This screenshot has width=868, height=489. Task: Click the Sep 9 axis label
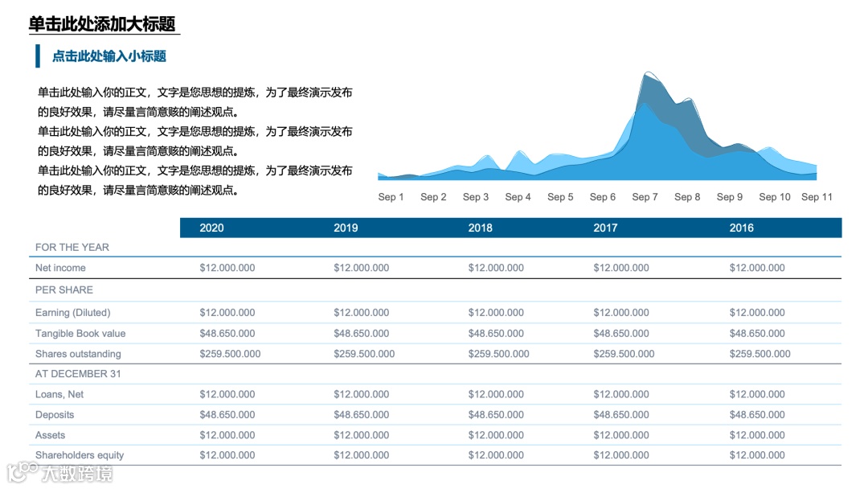point(730,196)
